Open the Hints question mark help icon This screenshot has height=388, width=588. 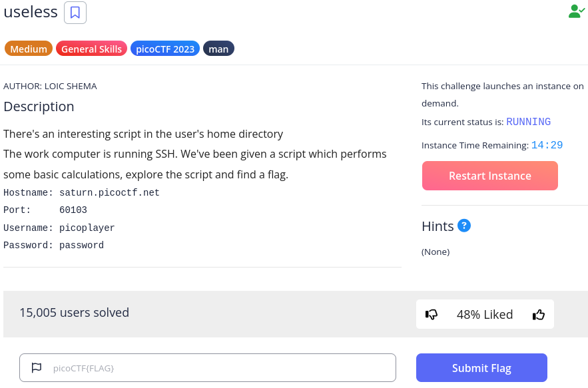pos(464,226)
